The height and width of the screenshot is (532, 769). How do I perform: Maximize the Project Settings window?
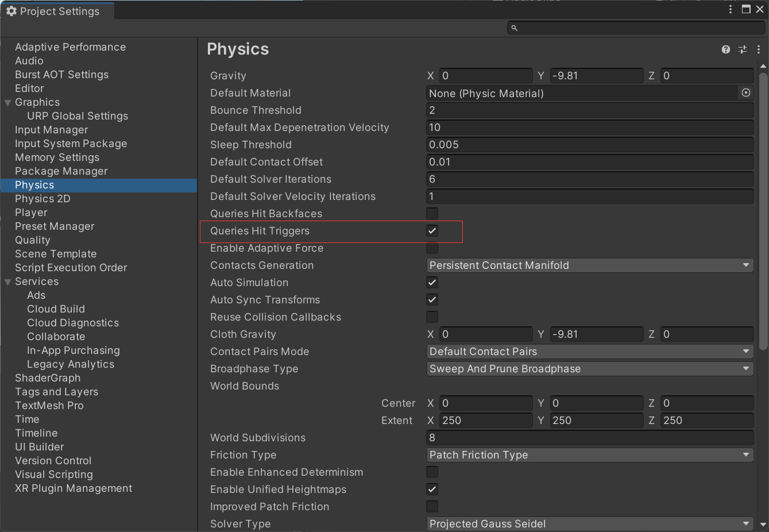(x=746, y=9)
